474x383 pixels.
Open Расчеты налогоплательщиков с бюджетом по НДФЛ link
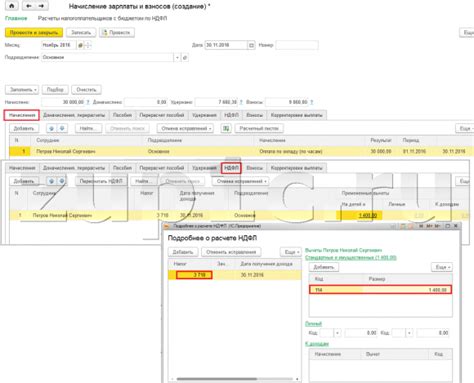point(102,19)
